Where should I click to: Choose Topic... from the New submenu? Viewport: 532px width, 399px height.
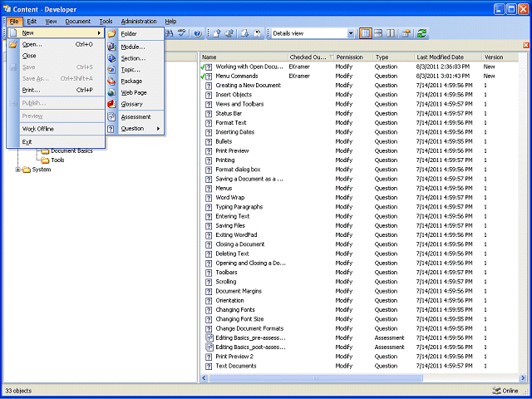[x=135, y=70]
